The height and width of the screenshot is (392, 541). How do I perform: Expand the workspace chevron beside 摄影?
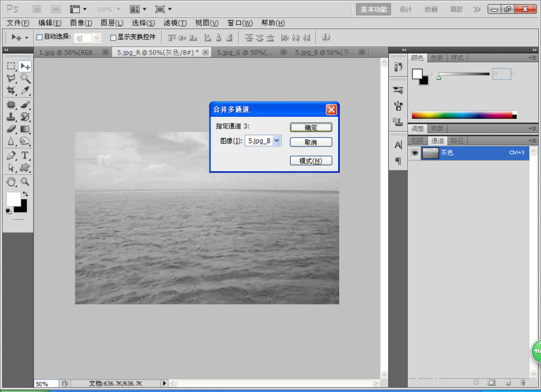477,9
